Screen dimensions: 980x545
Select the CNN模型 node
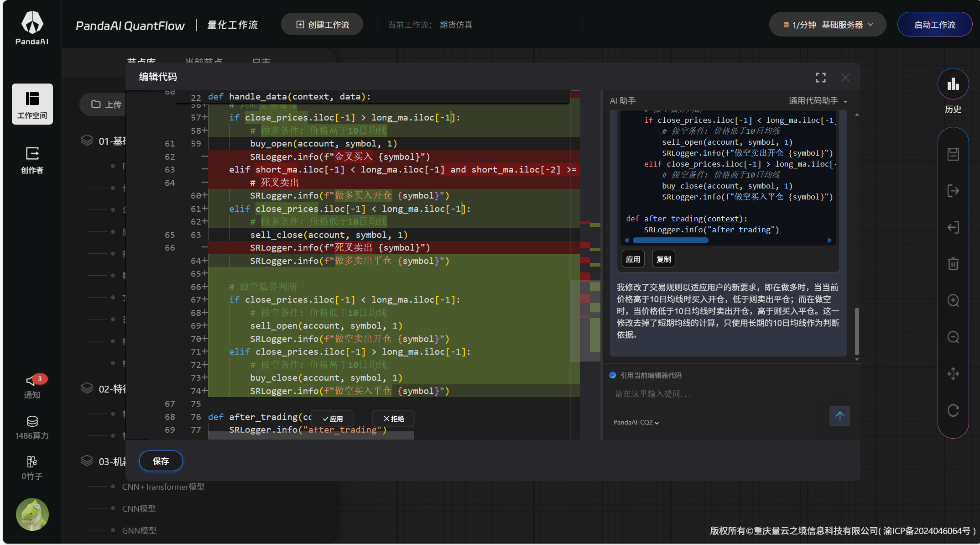click(x=139, y=508)
